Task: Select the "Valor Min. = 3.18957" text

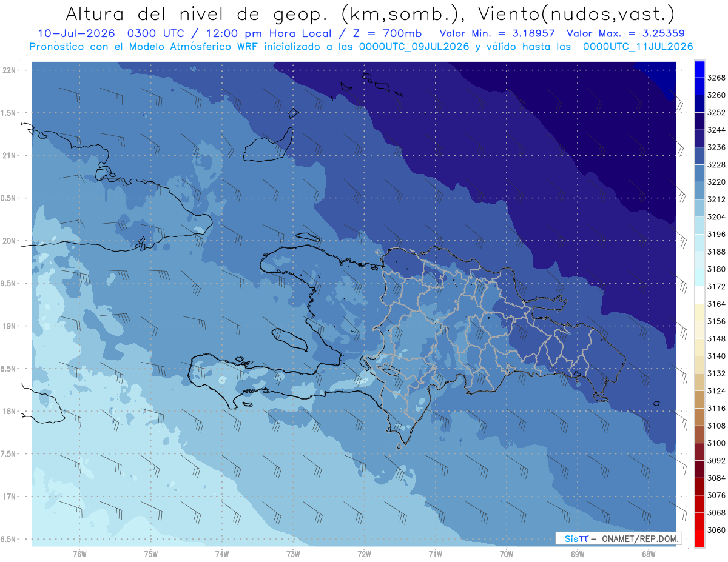Action: click(x=497, y=33)
